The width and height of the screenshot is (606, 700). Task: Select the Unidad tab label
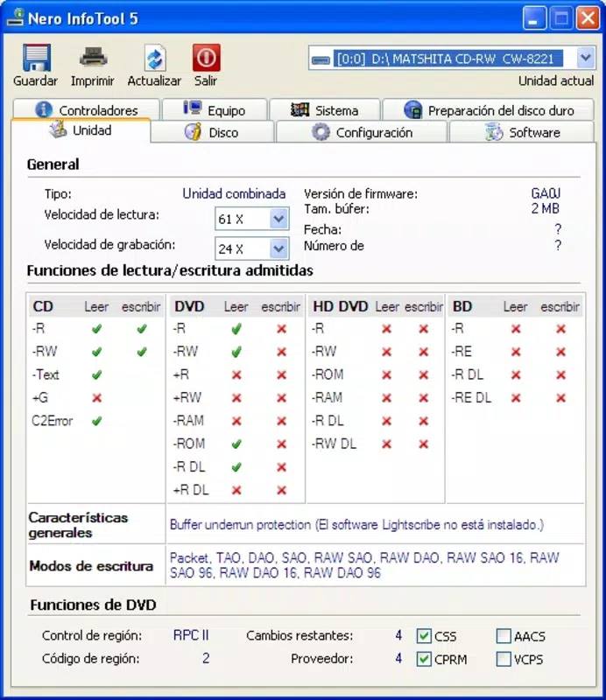(x=92, y=130)
